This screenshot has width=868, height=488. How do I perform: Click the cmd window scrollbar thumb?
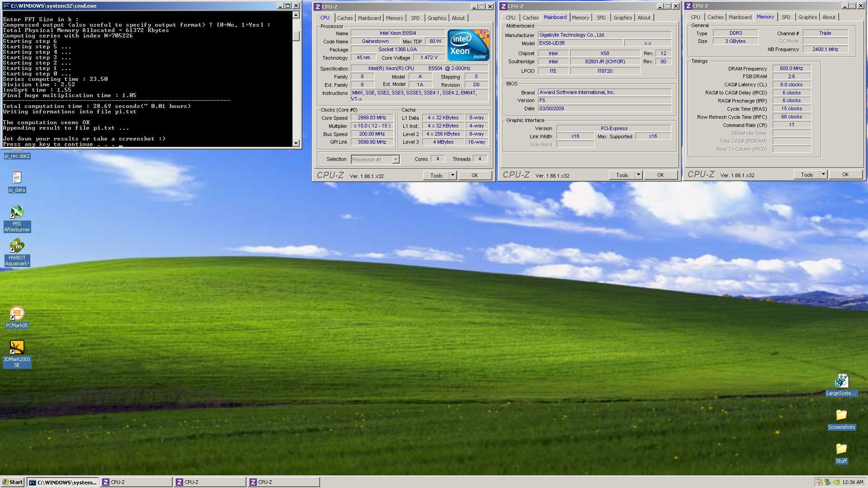[x=296, y=36]
